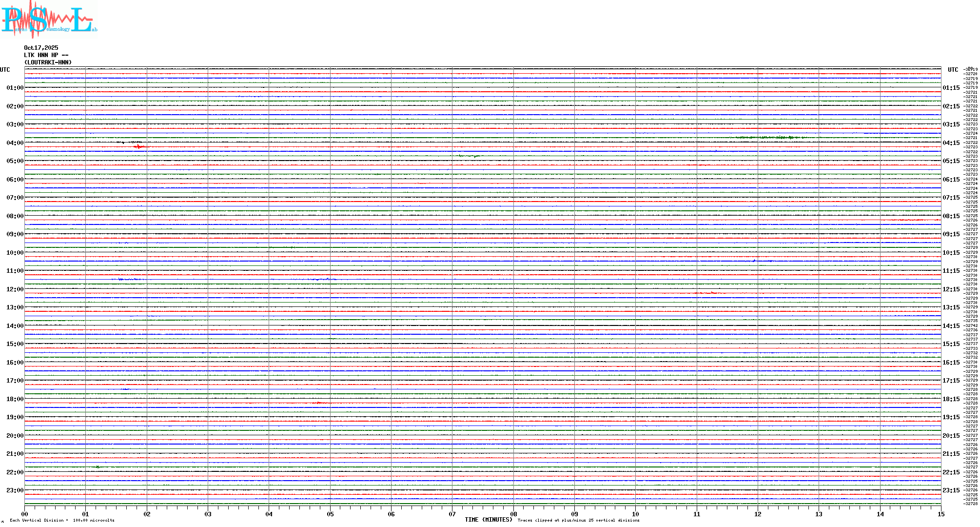The image size is (980, 527).
Task: Click the traces clipped footnote text
Action: point(578,520)
